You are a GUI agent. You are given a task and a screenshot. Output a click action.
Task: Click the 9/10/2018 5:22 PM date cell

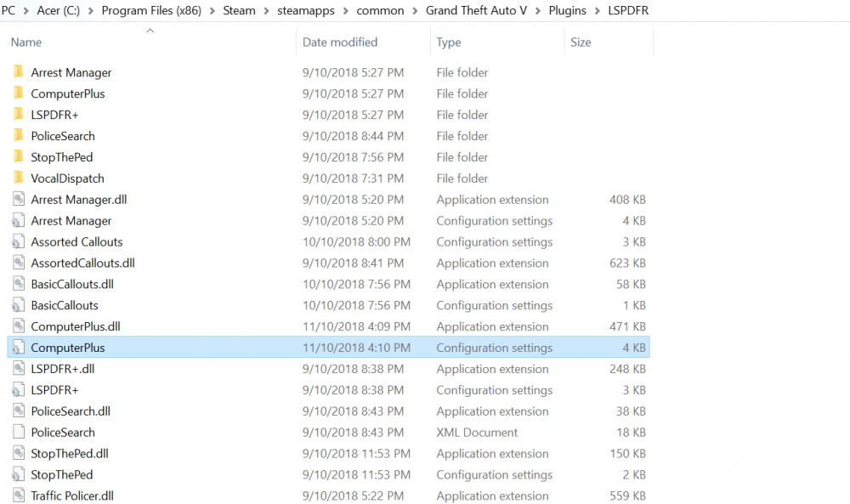pyautogui.click(x=353, y=496)
